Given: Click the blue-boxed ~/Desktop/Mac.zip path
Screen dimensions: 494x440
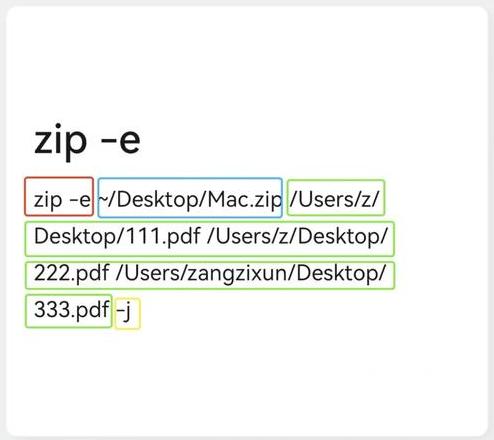Looking at the screenshot, I should click(190, 198).
